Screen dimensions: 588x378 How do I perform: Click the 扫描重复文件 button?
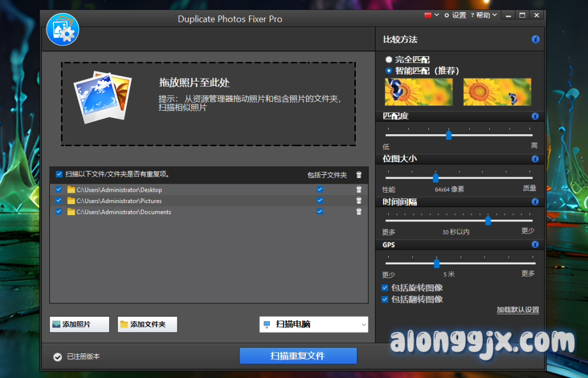coord(298,356)
